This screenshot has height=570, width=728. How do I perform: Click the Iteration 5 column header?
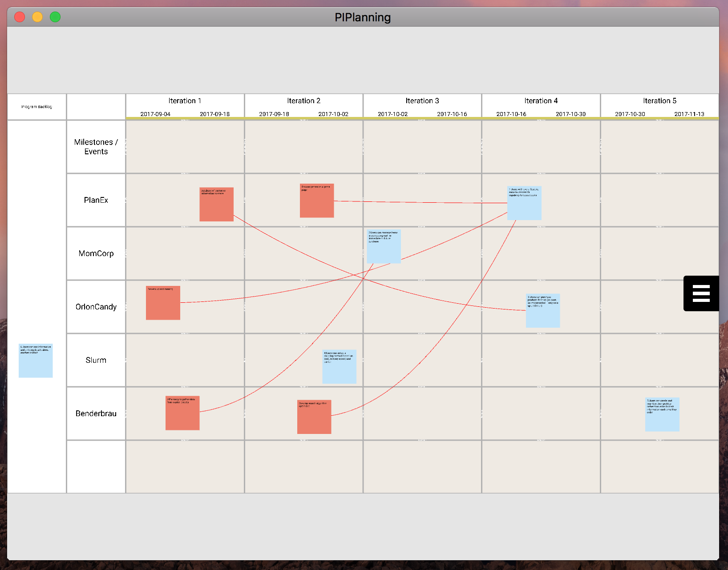point(659,101)
